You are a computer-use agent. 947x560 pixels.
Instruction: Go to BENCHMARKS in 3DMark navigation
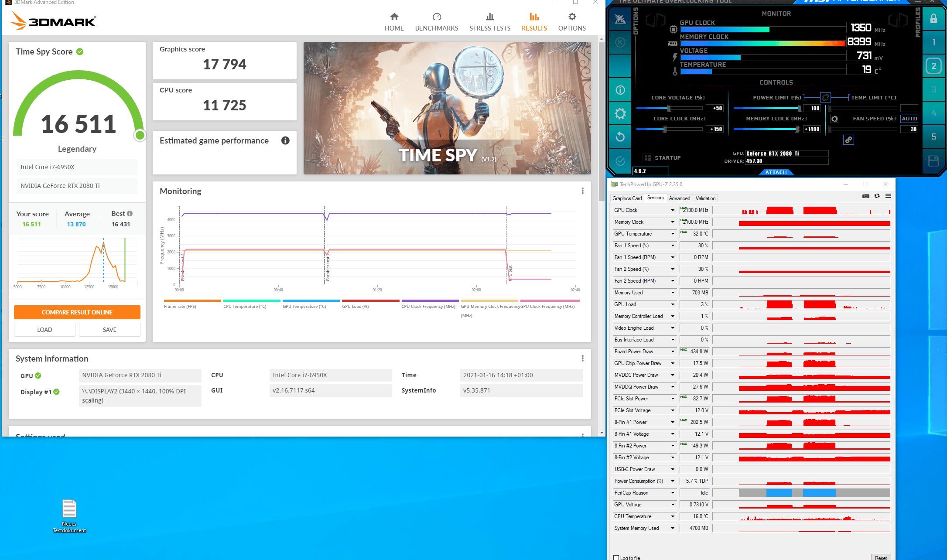pos(437,22)
